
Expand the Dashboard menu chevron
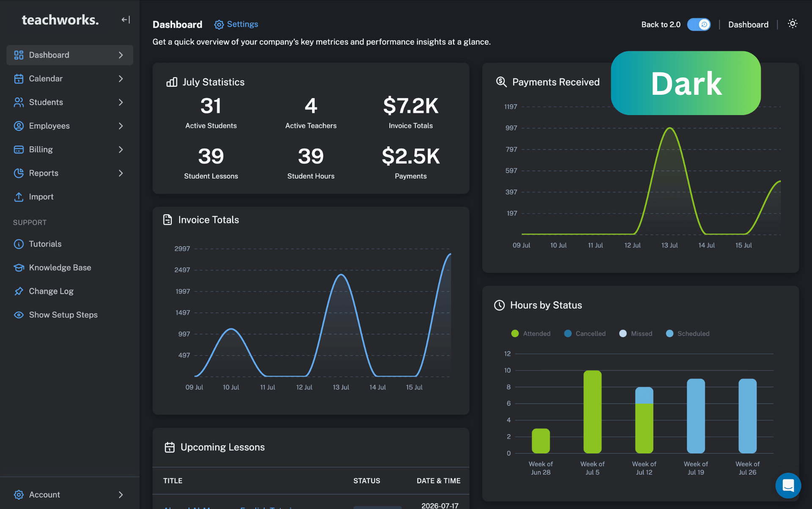pyautogui.click(x=121, y=55)
